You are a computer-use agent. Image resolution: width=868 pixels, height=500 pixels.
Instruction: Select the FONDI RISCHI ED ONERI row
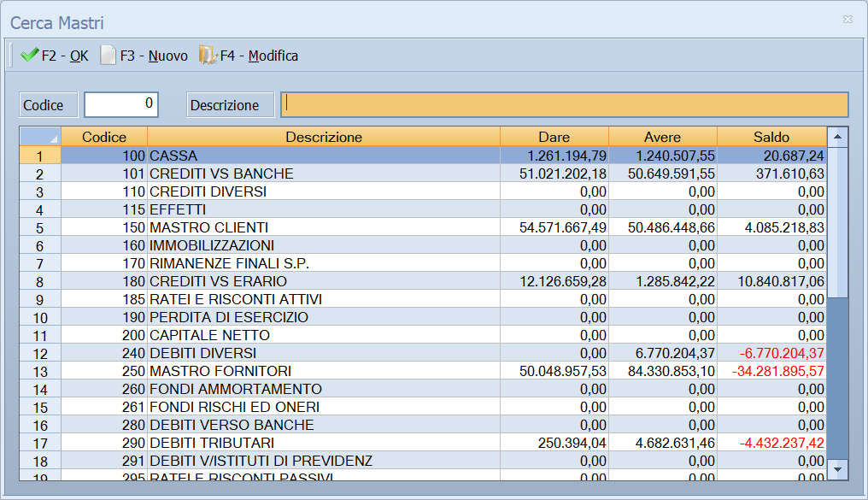pos(423,407)
